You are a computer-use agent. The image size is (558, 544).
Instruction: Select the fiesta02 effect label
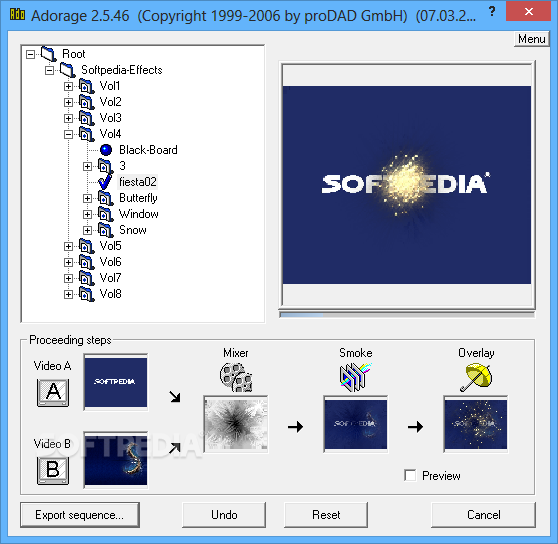pos(138,182)
